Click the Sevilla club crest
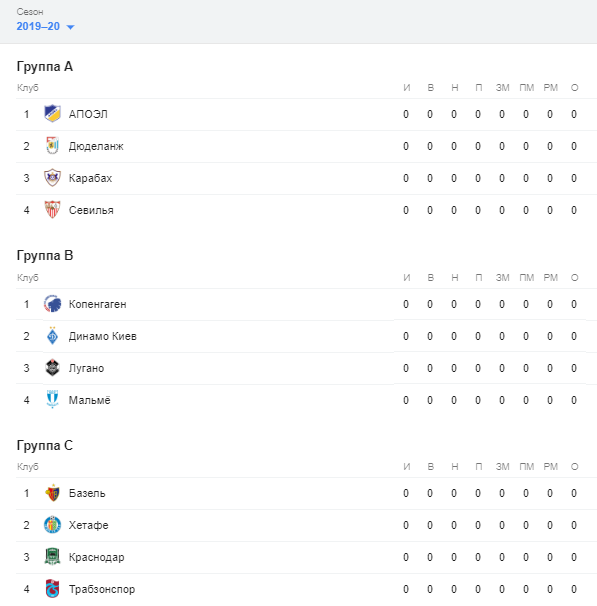 tap(52, 210)
